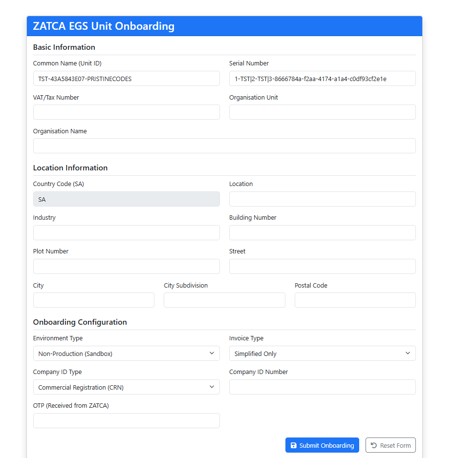Screen dimensions: 476x458
Task: Click the save icon in Submit Onboarding button
Action: tap(294, 445)
